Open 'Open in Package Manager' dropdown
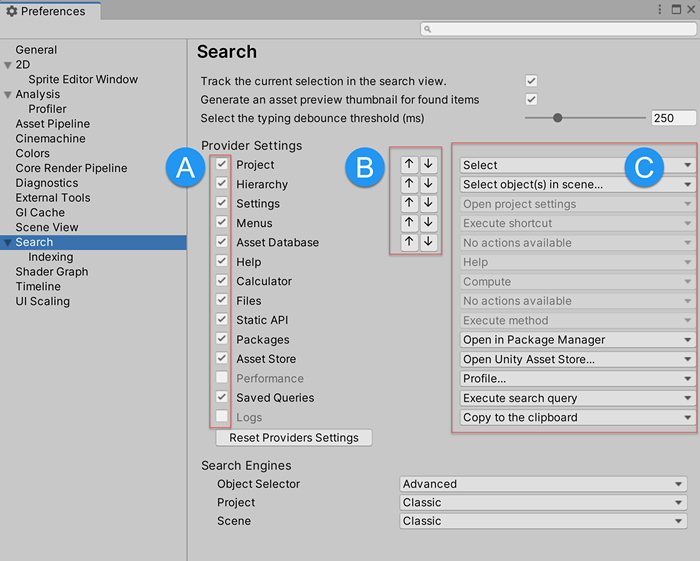Viewport: 700px width, 561px height. pos(578,340)
